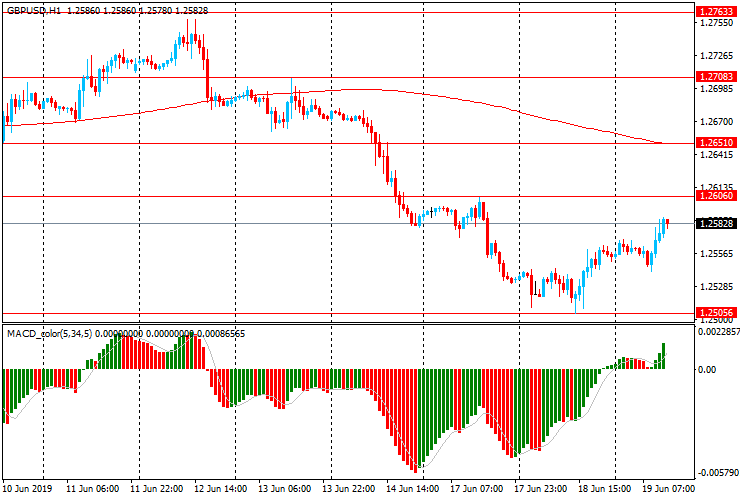Click the 11 Jun 06:00 time label
740x500 pixels.
[92, 488]
